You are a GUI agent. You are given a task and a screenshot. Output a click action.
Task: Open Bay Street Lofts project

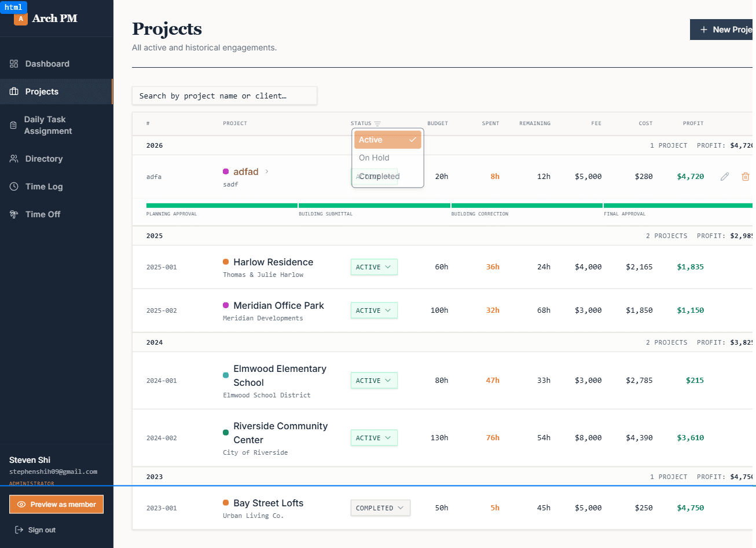(268, 503)
